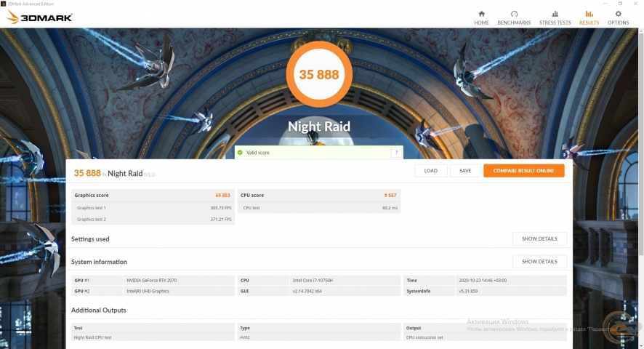This screenshot has width=644, height=349.
Task: Click the Additional Outputs heading
Action: 99,310
